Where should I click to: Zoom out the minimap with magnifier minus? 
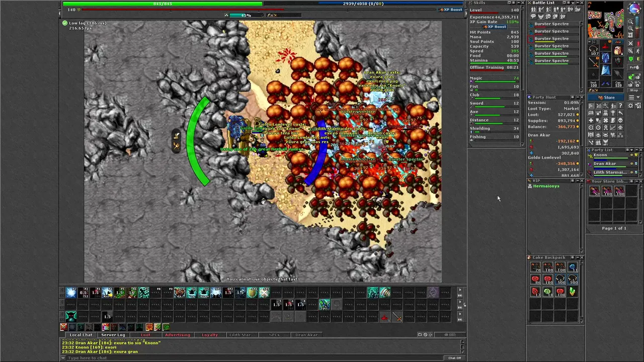tap(630, 21)
